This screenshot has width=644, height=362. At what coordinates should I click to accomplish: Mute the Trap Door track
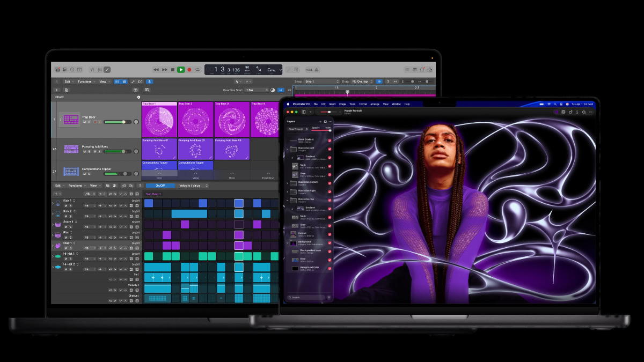84,122
